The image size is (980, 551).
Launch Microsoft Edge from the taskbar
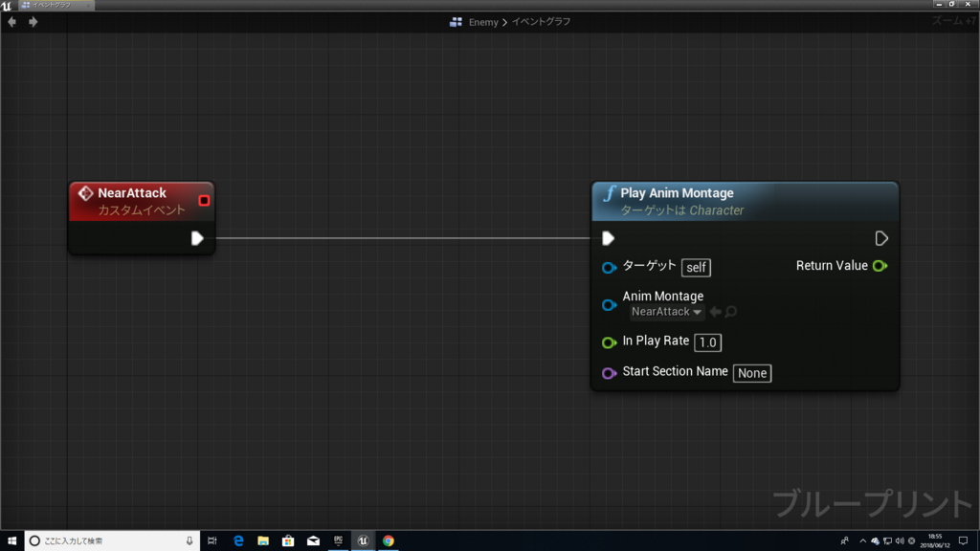(x=238, y=541)
